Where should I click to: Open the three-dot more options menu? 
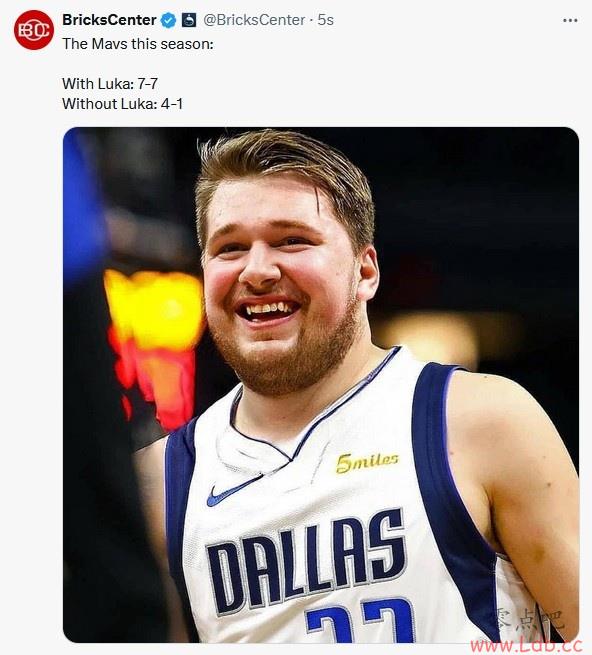[570, 20]
